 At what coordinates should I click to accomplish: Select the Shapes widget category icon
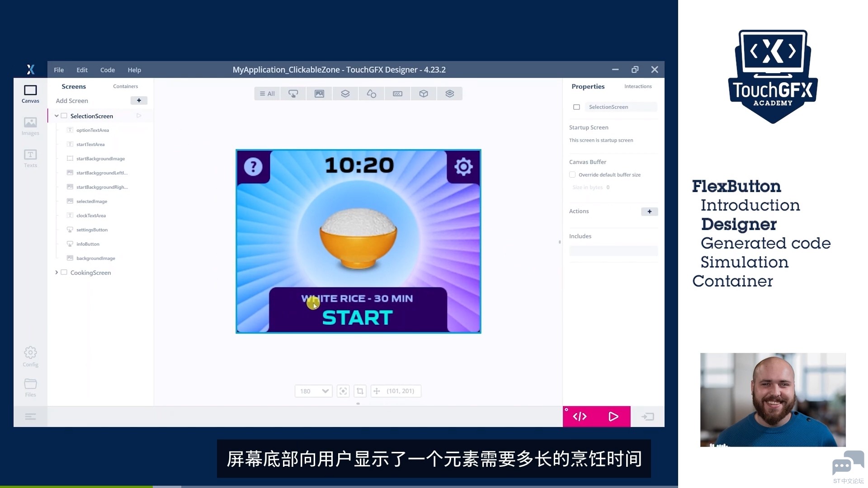(x=371, y=94)
